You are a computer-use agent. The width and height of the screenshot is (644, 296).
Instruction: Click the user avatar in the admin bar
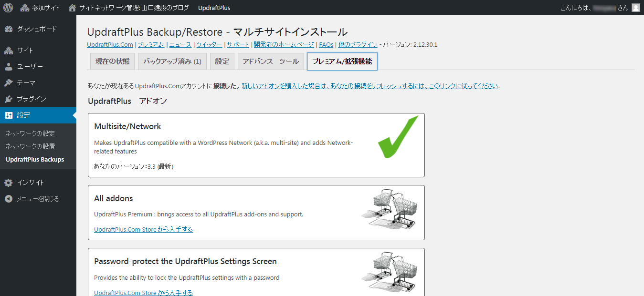click(636, 8)
